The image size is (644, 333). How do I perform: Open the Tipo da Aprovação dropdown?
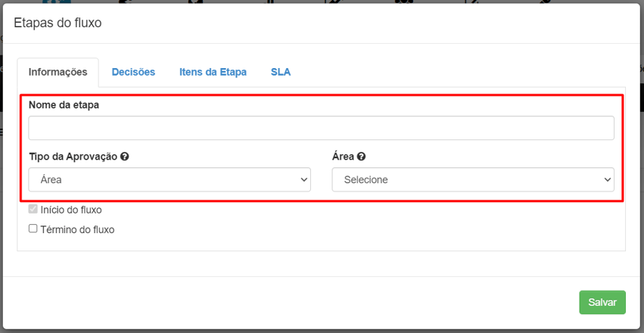click(169, 180)
